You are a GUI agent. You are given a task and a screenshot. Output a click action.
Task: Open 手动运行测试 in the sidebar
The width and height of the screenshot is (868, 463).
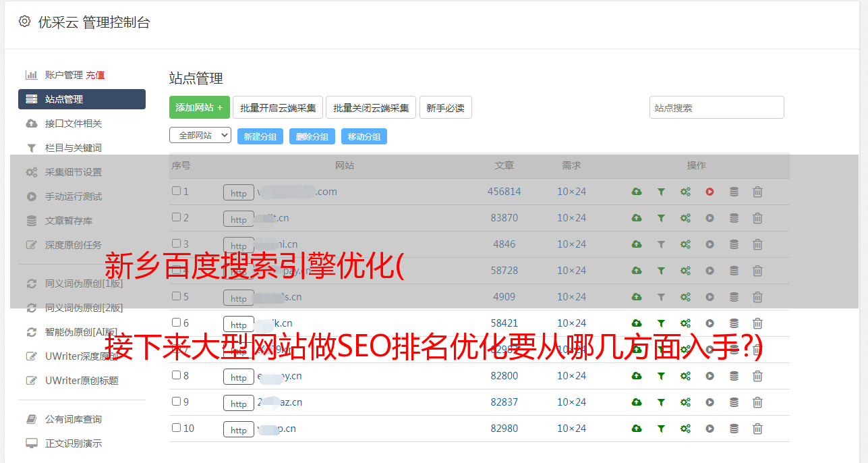(74, 196)
